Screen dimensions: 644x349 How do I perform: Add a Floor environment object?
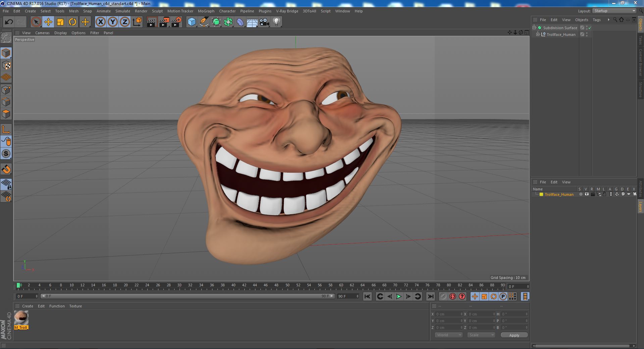(252, 22)
